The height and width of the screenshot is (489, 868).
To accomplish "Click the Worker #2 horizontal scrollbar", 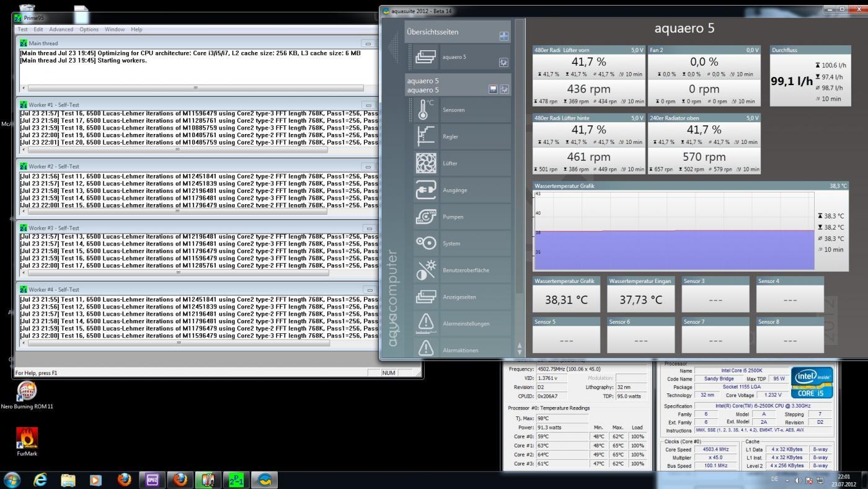I will pyautogui.click(x=179, y=211).
